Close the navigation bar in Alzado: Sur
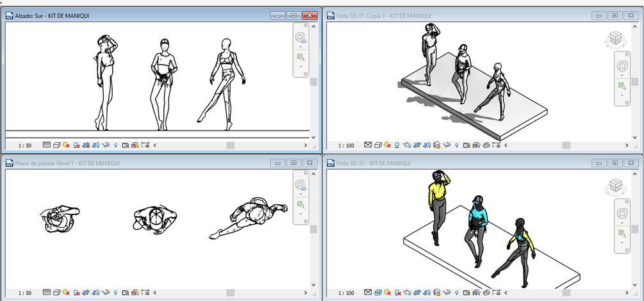The image size is (644, 301). pos(305,26)
